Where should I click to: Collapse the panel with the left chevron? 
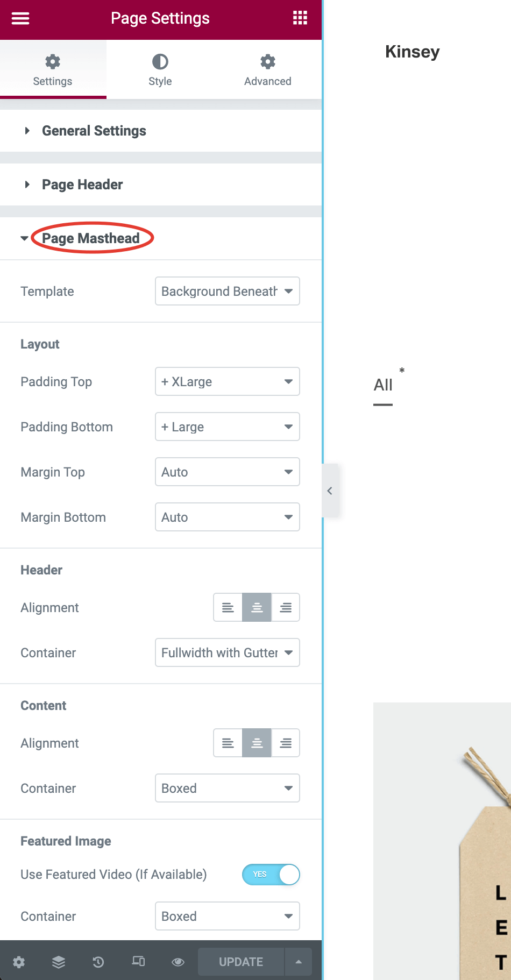[x=330, y=491]
